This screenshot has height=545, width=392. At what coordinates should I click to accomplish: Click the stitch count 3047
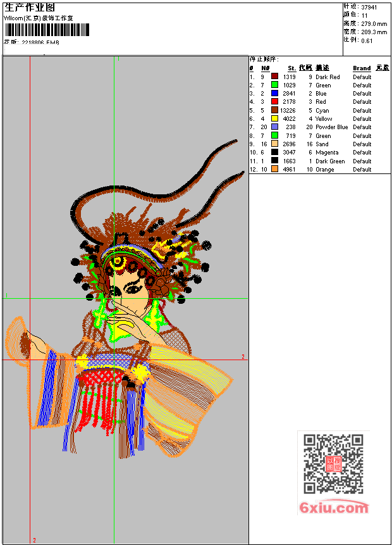pyautogui.click(x=289, y=153)
